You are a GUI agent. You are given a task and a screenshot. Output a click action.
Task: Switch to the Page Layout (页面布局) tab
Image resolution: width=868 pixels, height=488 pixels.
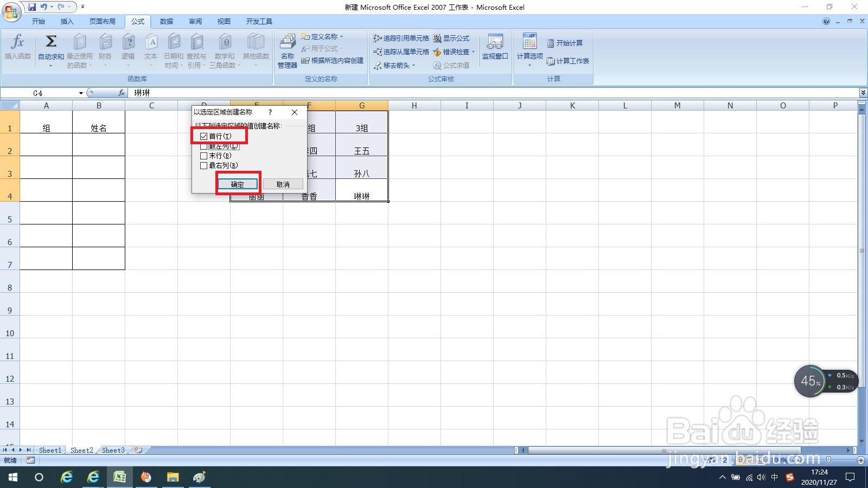point(103,21)
